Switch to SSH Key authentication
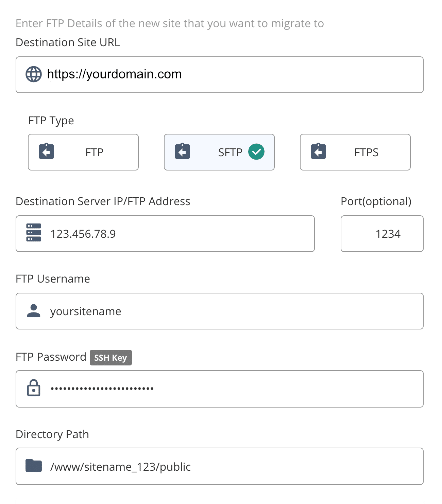The image size is (442, 504). [111, 358]
